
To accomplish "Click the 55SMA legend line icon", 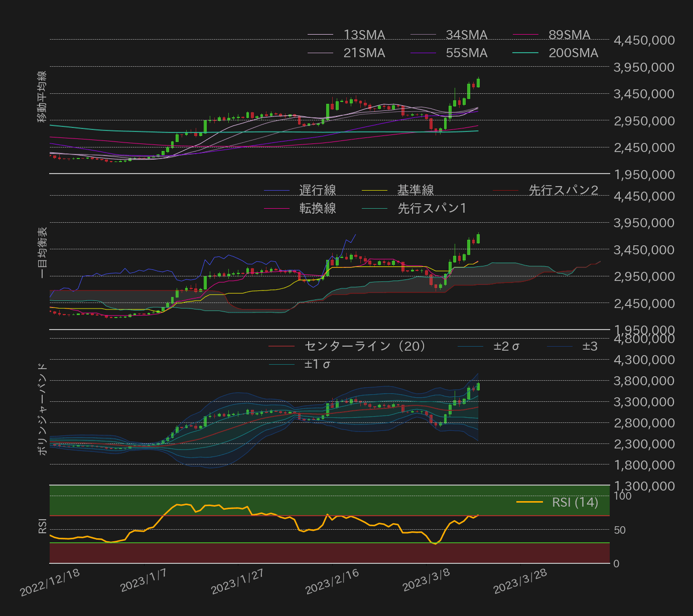I will (423, 53).
